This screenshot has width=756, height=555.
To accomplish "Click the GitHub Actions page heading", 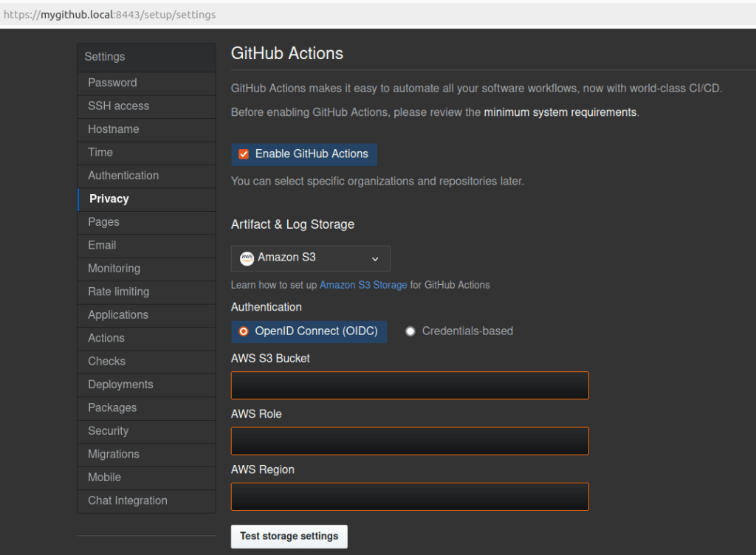I will (287, 53).
